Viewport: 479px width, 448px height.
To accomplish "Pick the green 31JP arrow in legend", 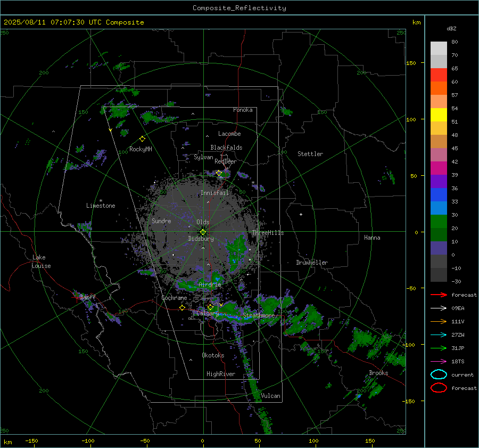I will coord(439,348).
